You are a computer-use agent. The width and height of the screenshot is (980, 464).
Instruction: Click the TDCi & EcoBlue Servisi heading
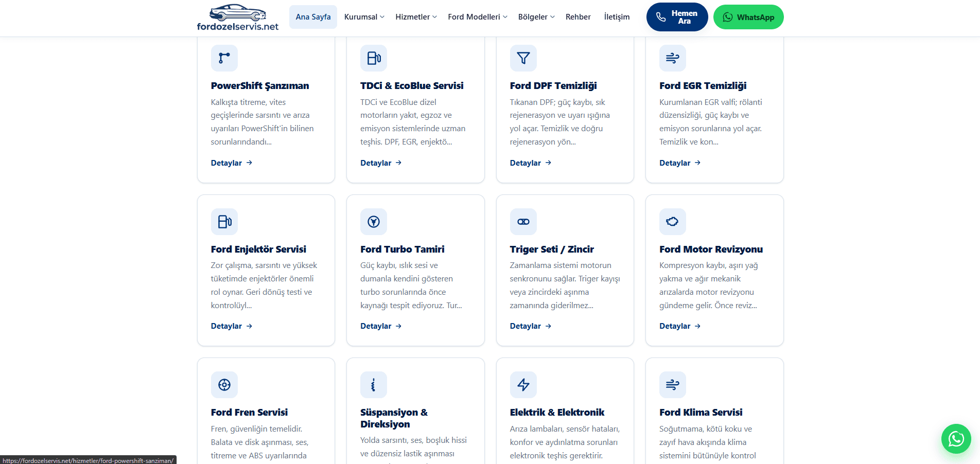click(x=412, y=86)
